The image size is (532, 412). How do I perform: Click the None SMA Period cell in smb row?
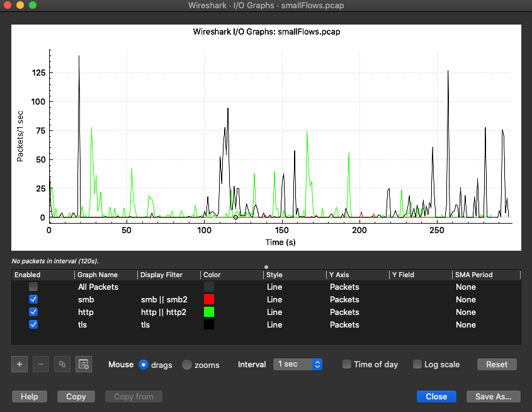tap(466, 300)
